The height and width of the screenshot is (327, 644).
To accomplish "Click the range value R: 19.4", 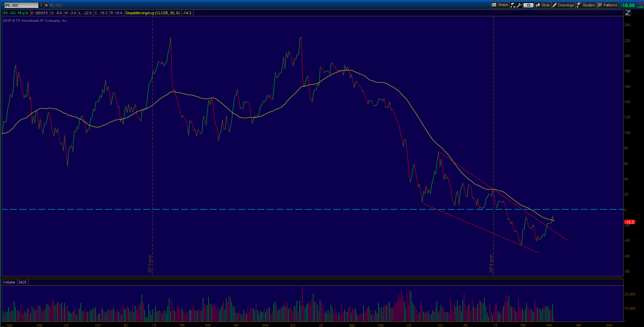I will click(x=116, y=13).
